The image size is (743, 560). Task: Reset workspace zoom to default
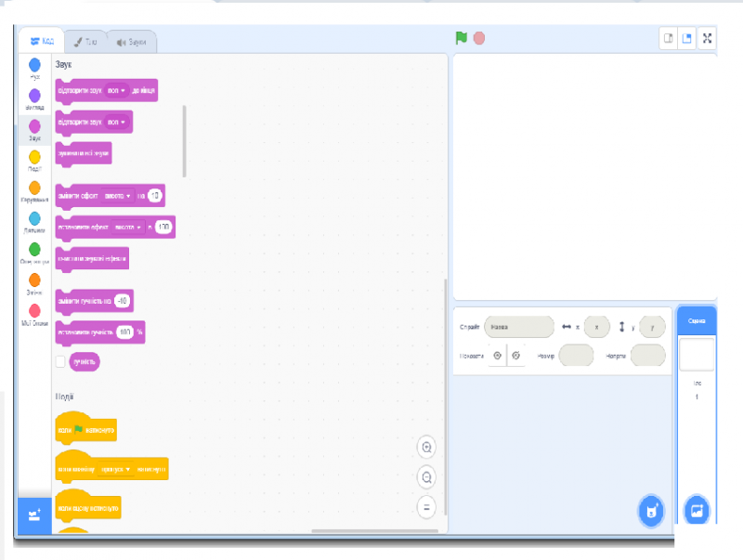pos(426,507)
